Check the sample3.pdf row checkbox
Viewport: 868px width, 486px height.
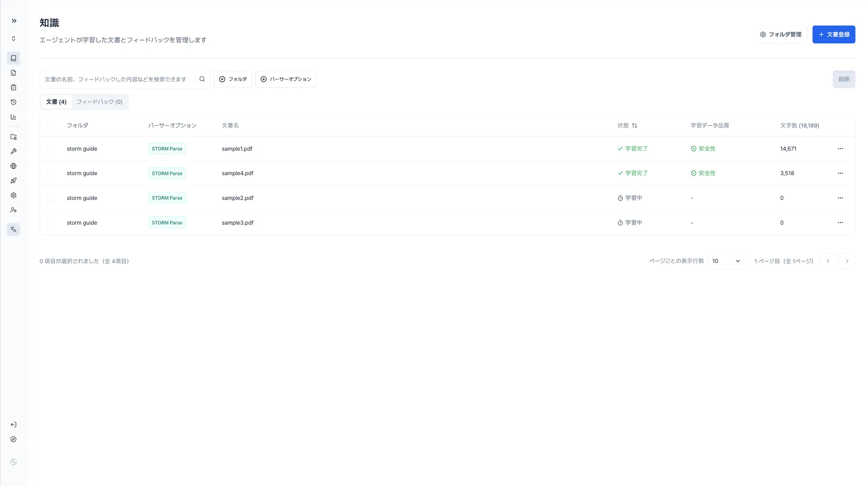click(x=50, y=223)
